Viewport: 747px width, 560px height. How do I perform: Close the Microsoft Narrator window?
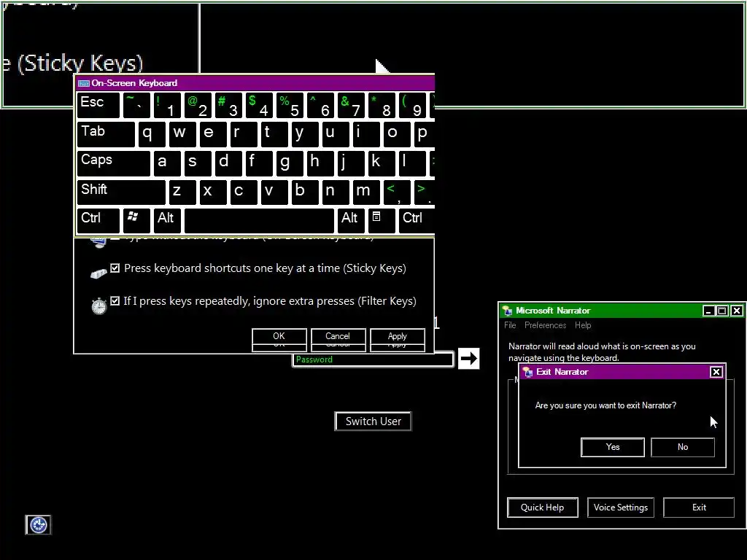(737, 311)
